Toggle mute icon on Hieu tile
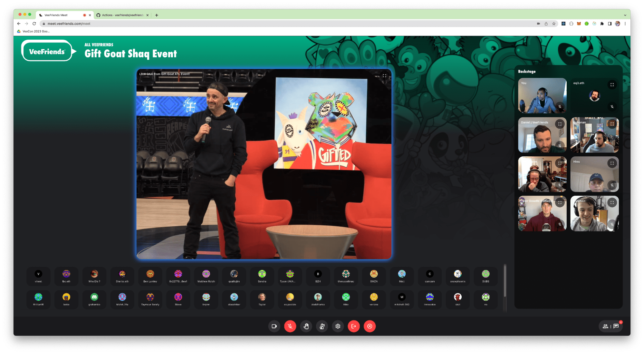The height and width of the screenshot is (354, 644). (x=612, y=185)
